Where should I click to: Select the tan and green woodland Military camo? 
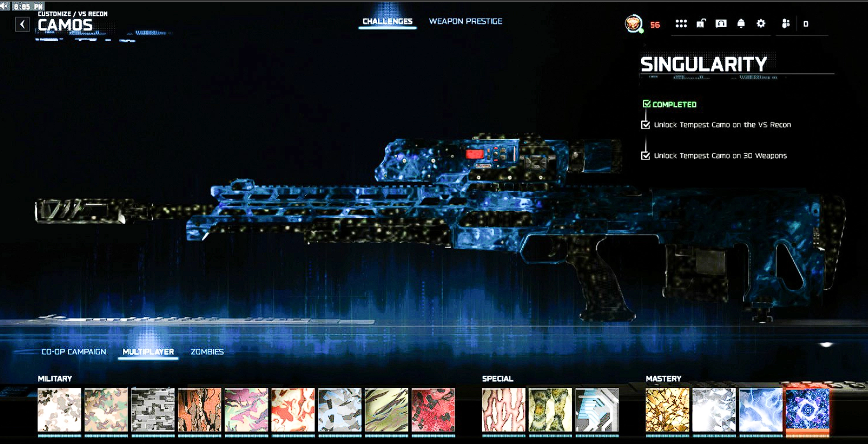[106, 410]
